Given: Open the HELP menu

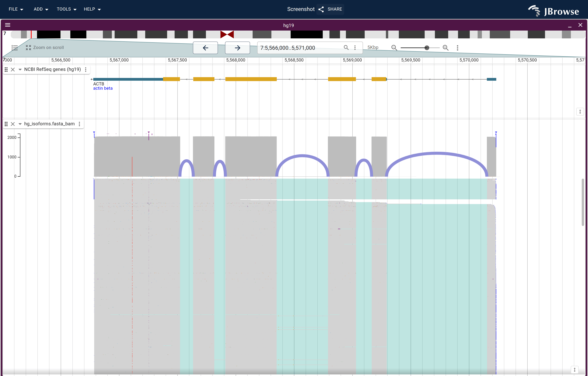Looking at the screenshot, I should click(x=92, y=9).
